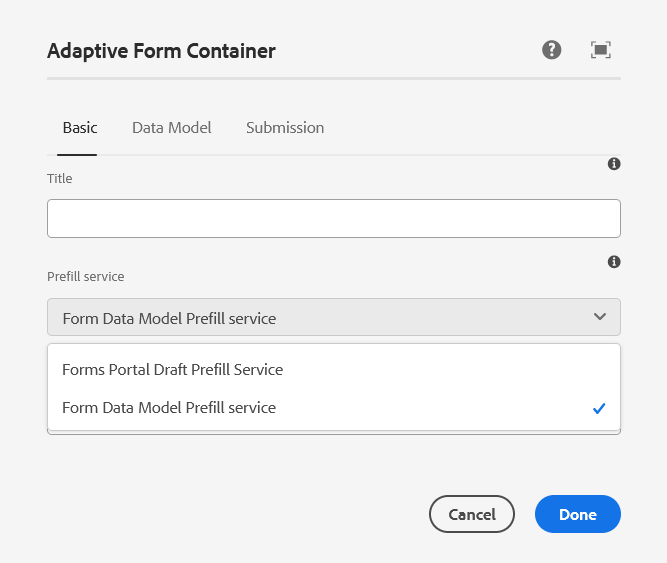Viewport: 667px width, 563px height.
Task: Click the blue checkmark on the selected option
Action: click(x=599, y=408)
